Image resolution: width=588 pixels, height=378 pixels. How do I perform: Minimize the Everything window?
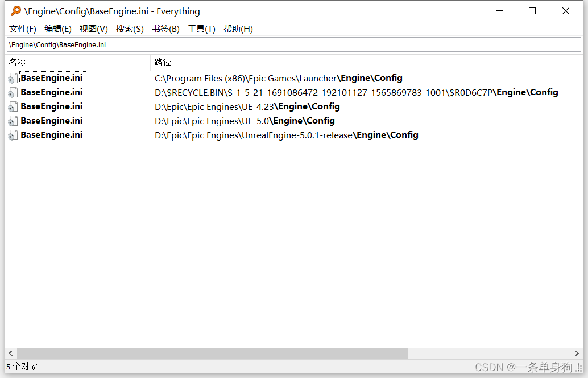click(x=499, y=11)
